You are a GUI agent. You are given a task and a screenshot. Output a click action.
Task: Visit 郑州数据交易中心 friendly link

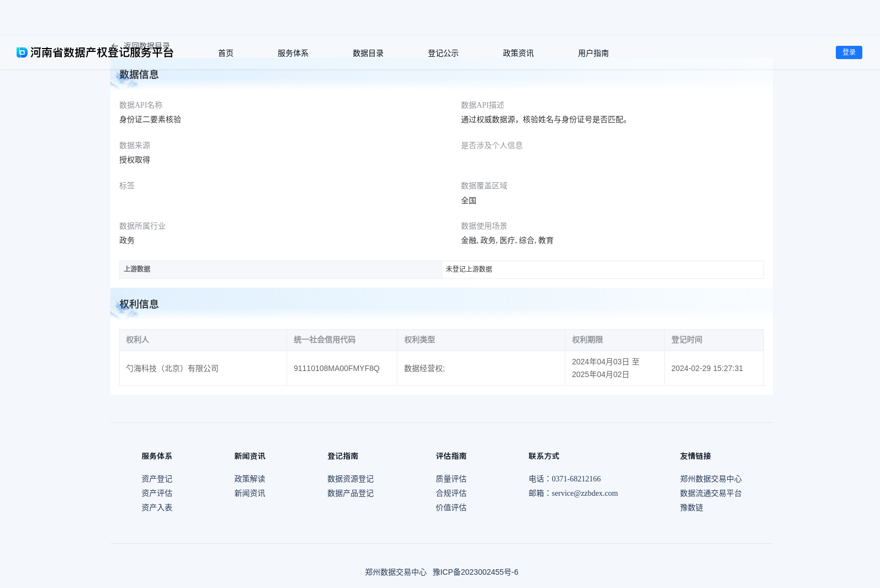point(711,479)
